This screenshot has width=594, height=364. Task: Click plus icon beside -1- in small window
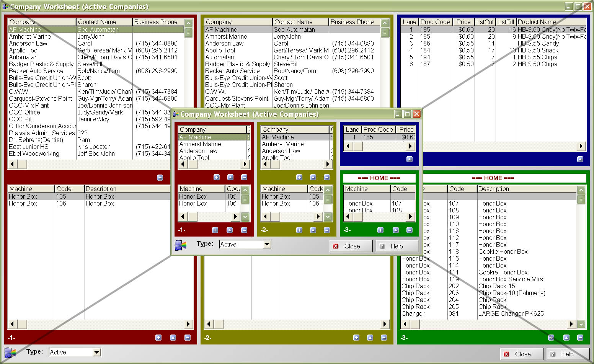tap(215, 230)
